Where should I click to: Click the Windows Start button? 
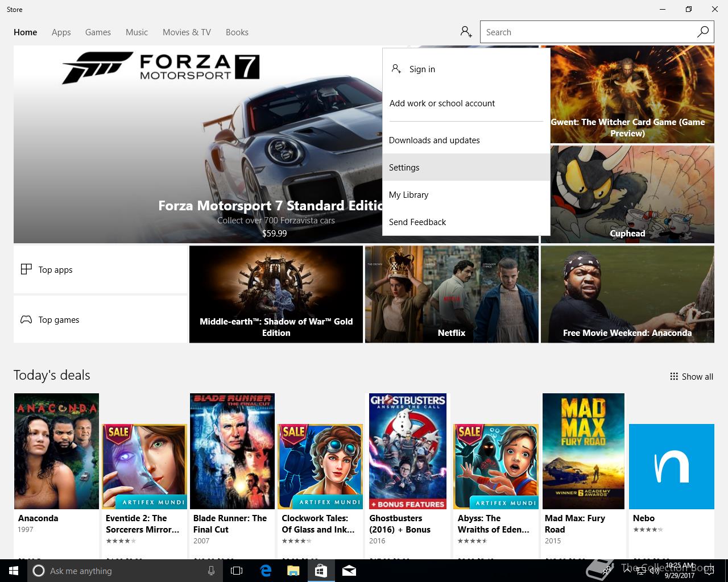click(13, 571)
